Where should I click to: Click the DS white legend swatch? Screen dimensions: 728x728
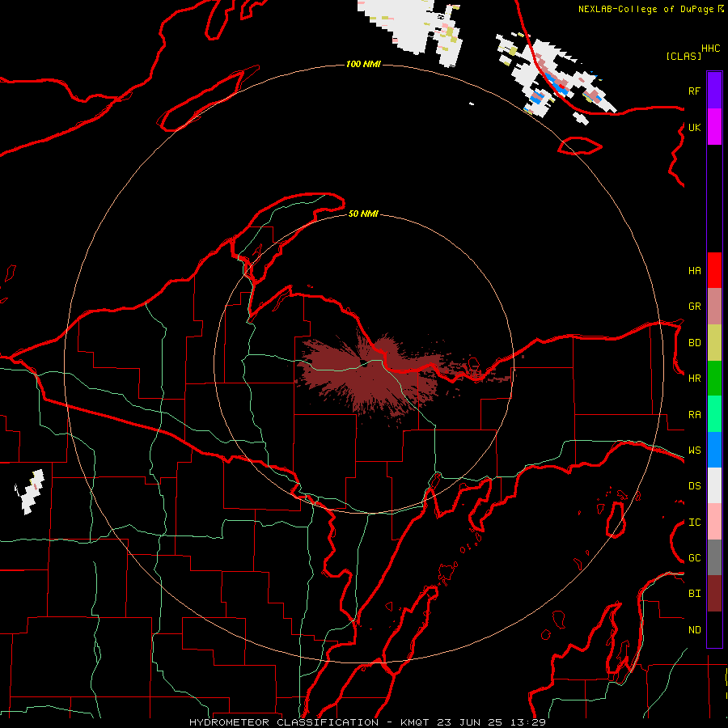714,485
